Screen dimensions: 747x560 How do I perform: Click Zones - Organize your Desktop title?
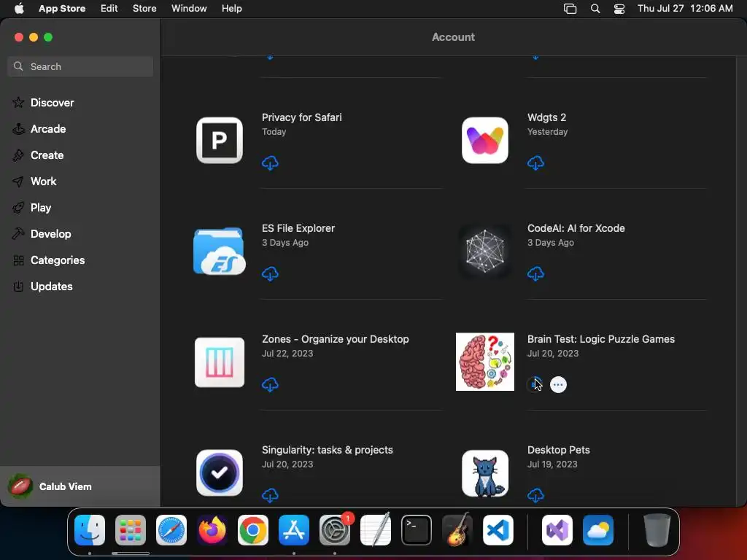click(x=336, y=339)
